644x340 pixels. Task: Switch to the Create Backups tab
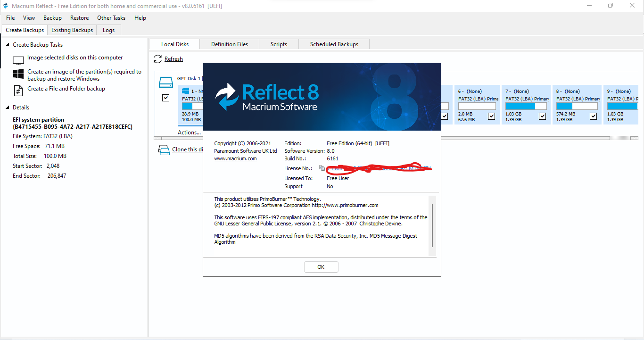(x=25, y=30)
